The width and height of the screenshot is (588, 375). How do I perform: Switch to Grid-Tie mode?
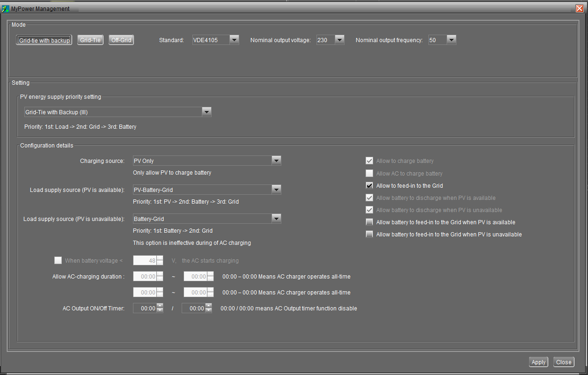point(90,40)
